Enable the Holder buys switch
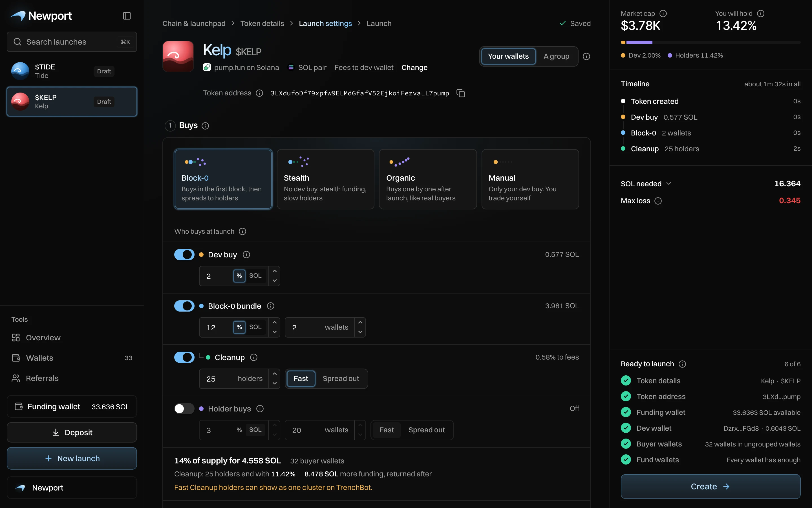The height and width of the screenshot is (508, 812). coord(184,409)
